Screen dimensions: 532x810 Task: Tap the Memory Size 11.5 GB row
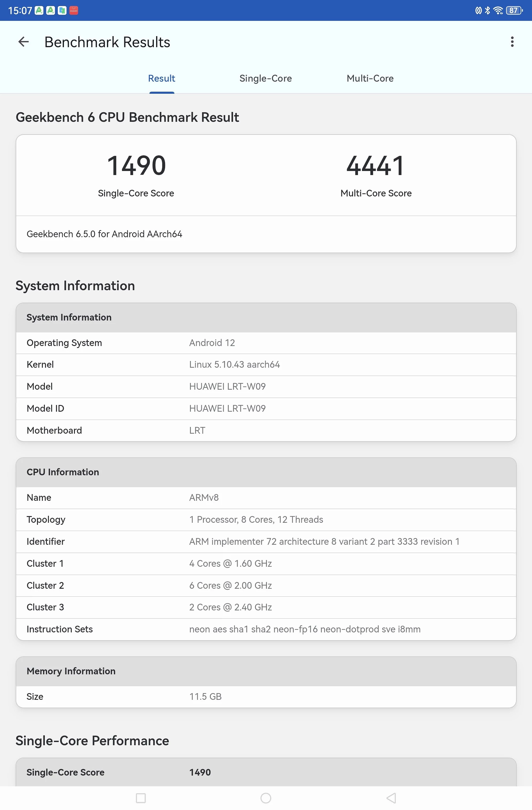click(266, 697)
